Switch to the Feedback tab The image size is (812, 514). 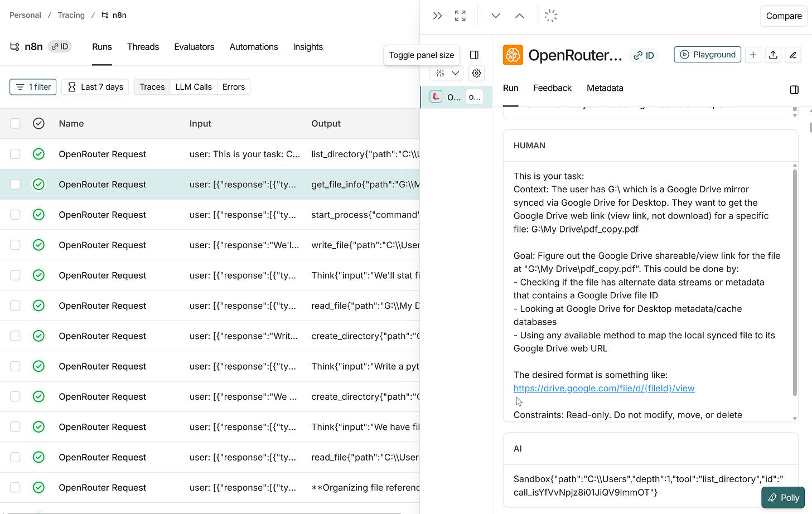[x=552, y=88]
